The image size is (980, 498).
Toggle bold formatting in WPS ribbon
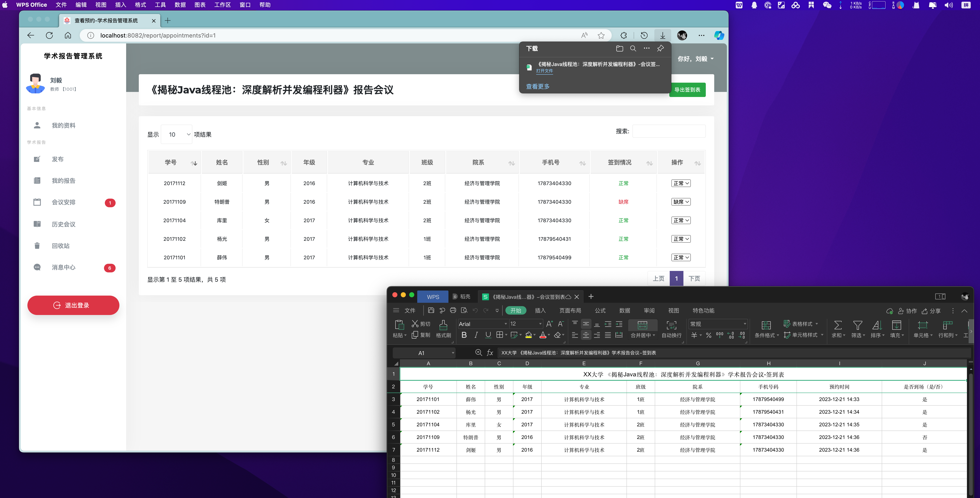[x=464, y=335]
